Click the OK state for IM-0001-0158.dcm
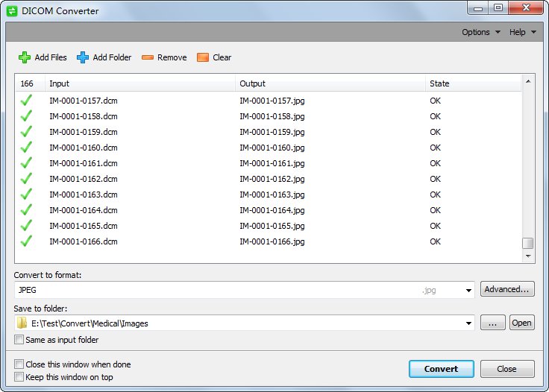 (x=435, y=116)
